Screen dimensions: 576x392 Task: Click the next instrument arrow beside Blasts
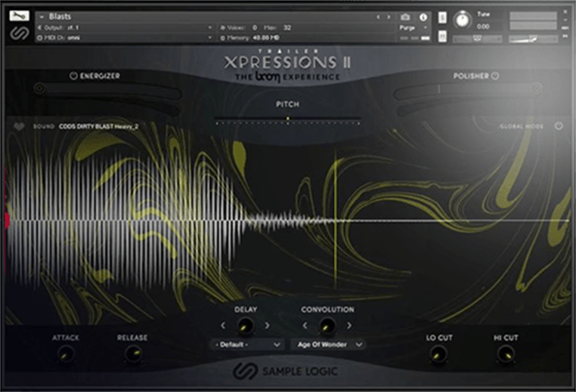386,17
